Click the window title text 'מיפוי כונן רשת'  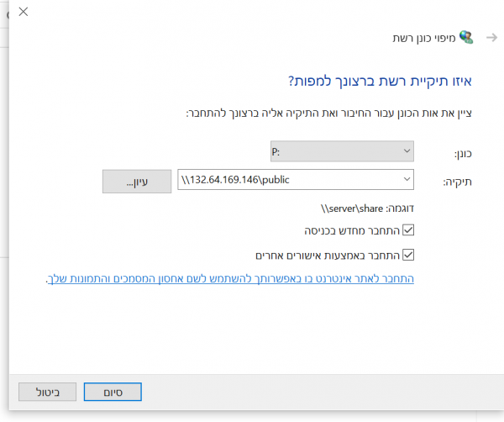[x=424, y=38]
